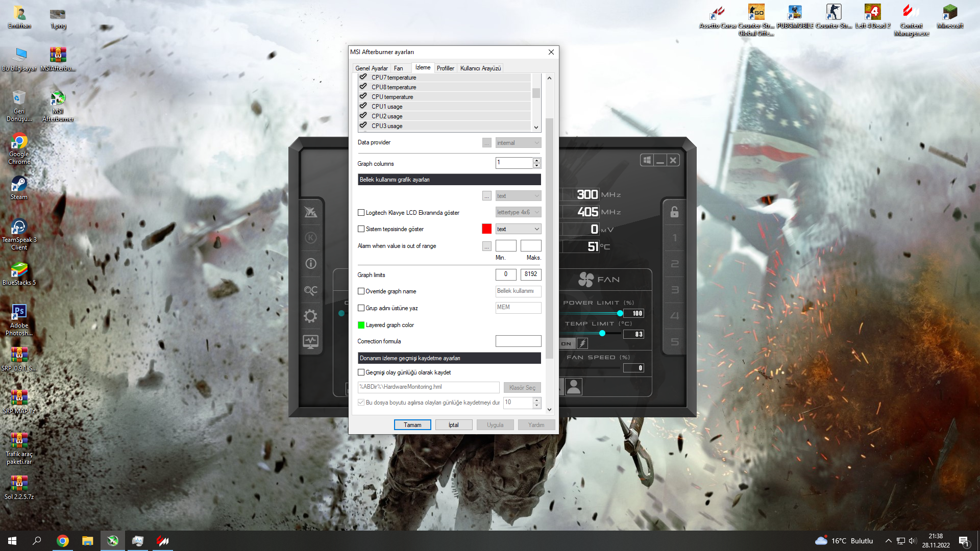Switch to the Genel Ayarlar tab
Image resolution: width=980 pixels, height=551 pixels.
pos(371,68)
